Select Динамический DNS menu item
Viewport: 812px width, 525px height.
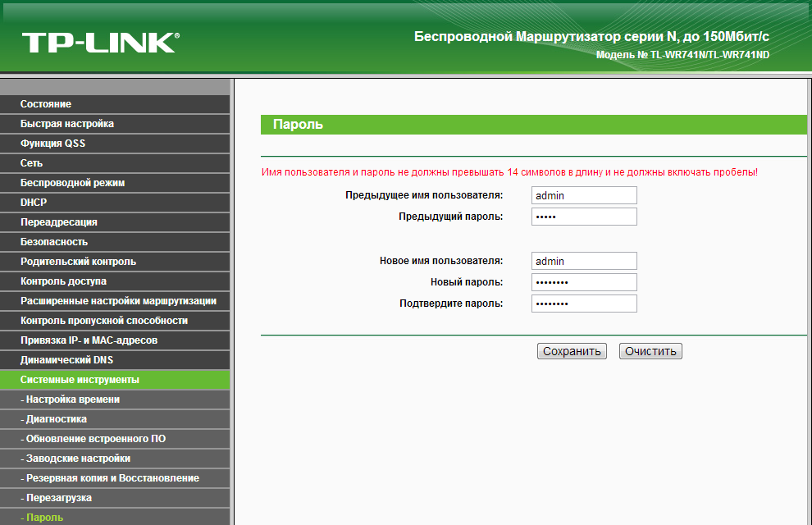[115, 360]
